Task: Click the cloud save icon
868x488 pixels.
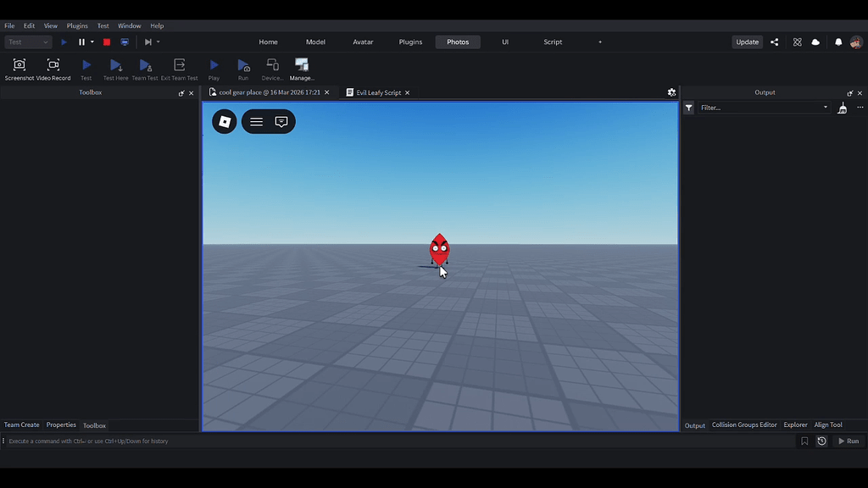Action: pyautogui.click(x=815, y=42)
